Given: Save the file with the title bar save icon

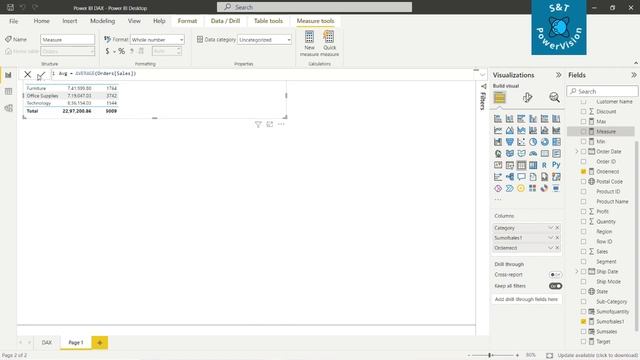Looking at the screenshot, I should [10, 7].
